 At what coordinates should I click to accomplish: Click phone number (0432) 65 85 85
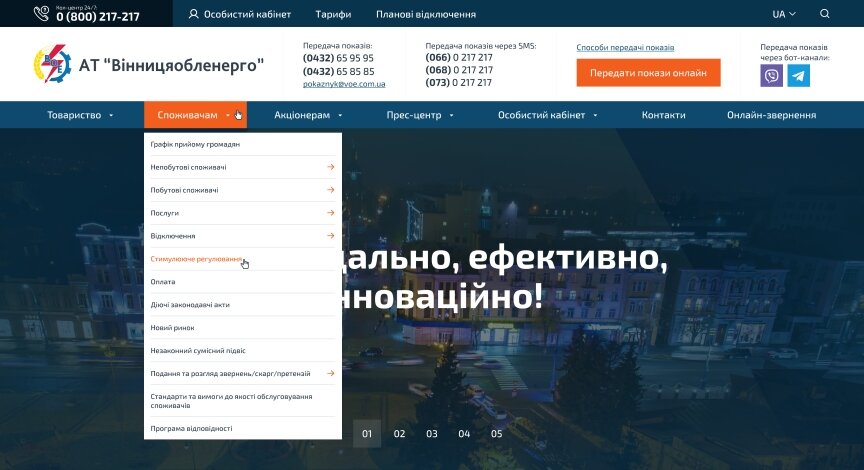(x=338, y=72)
